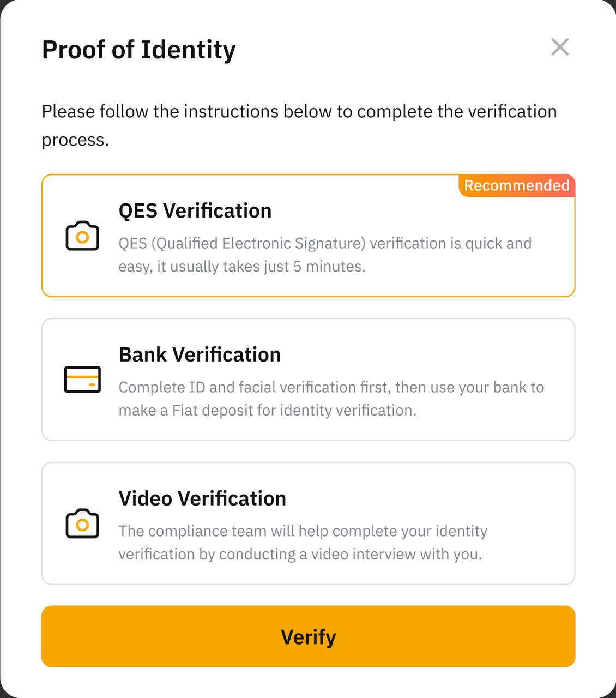
Task: Click the orange Recommended badge
Action: pos(516,186)
